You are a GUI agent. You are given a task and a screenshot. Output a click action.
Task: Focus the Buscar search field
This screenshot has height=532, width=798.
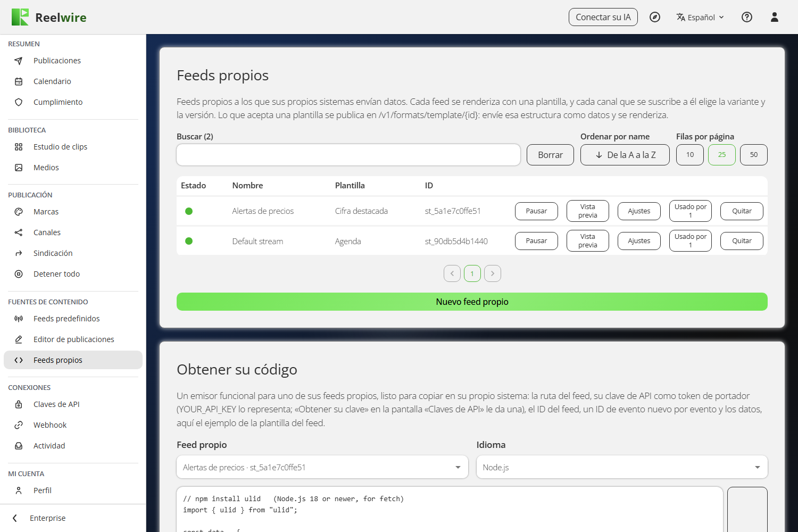pos(348,155)
